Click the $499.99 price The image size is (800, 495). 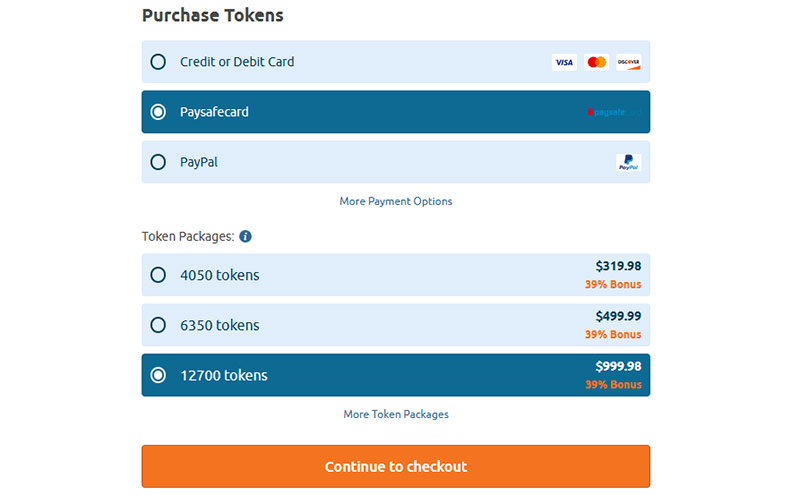(618, 316)
